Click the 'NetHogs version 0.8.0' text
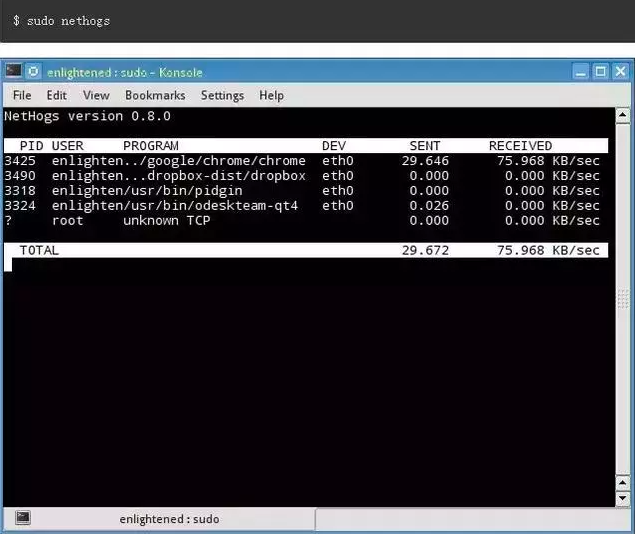 pyautogui.click(x=87, y=116)
